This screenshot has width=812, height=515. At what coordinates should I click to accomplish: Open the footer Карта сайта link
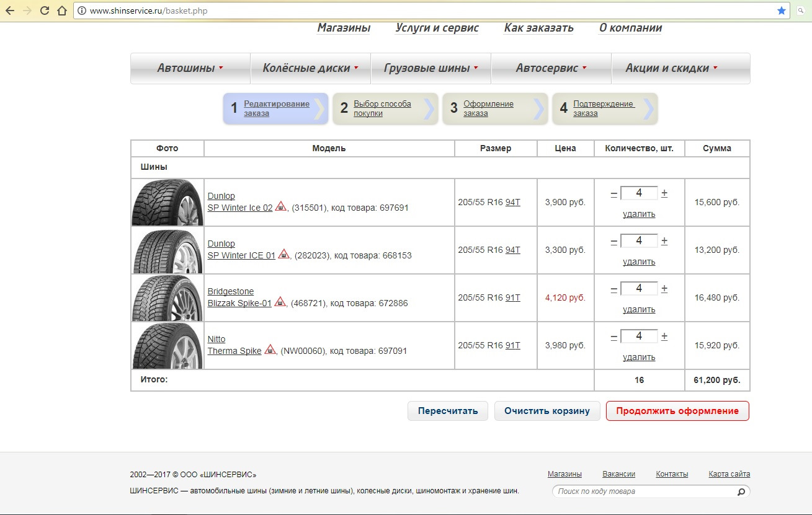729,474
